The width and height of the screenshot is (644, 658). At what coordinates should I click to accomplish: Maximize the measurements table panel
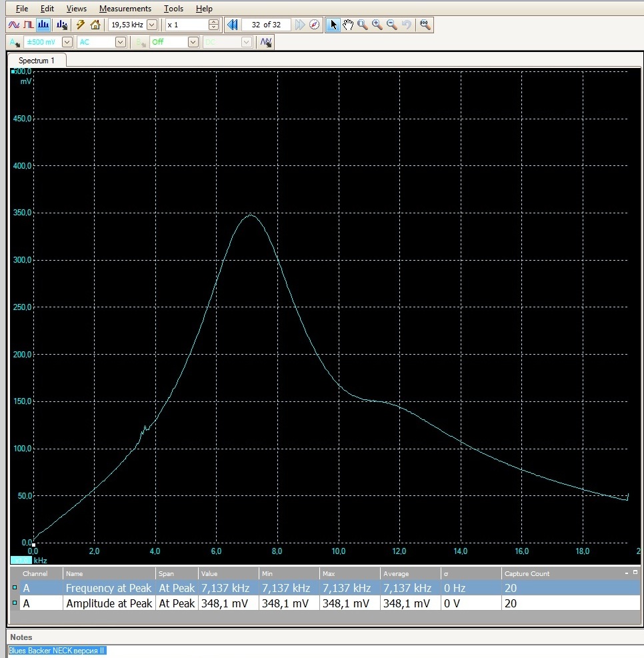click(x=635, y=573)
